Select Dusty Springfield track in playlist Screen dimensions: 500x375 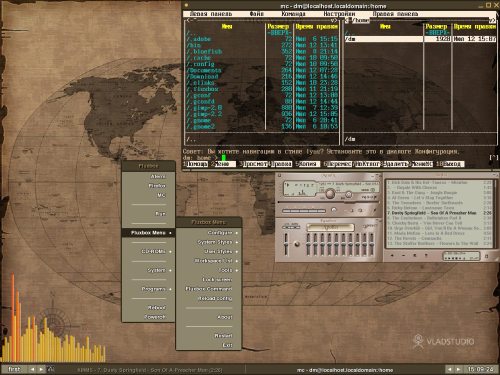(439, 213)
